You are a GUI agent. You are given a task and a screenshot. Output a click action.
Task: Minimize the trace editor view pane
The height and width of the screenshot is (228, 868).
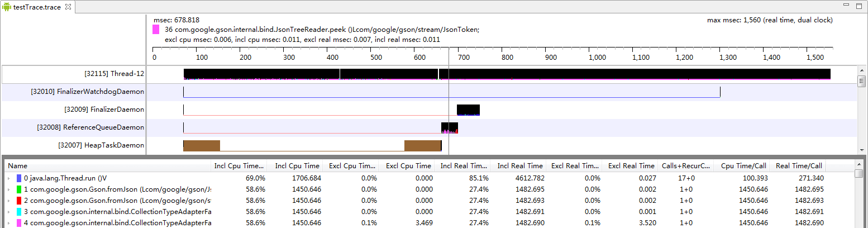point(847,5)
